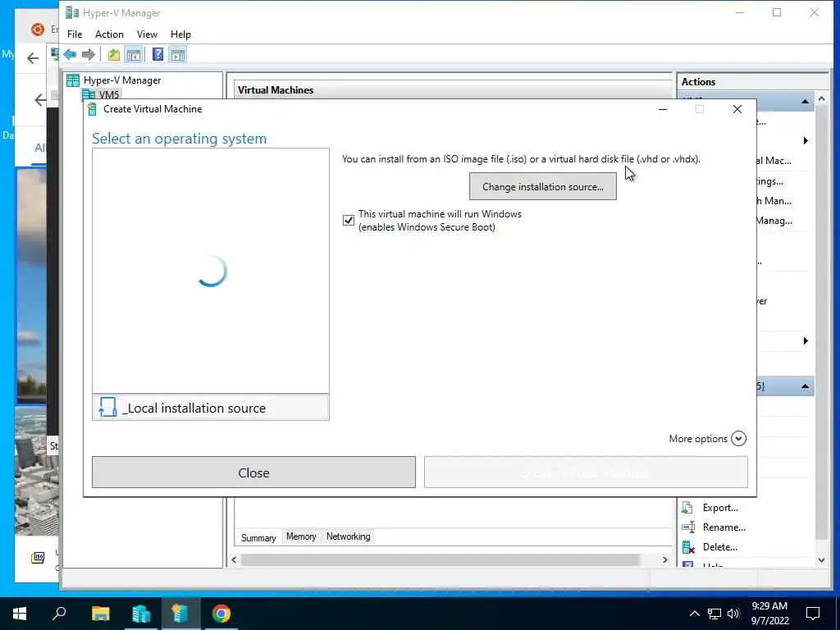Uncheck This virtual machine will run Windows

point(348,220)
